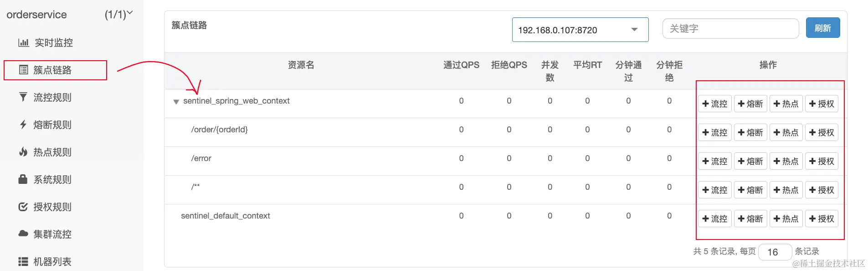Add 熔断 rule for /order/{orderId}

(x=750, y=132)
